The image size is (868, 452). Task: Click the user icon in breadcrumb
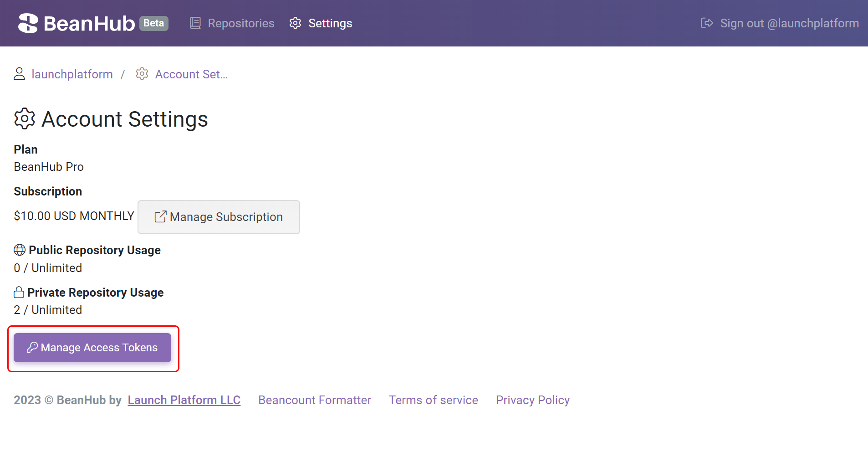point(19,74)
